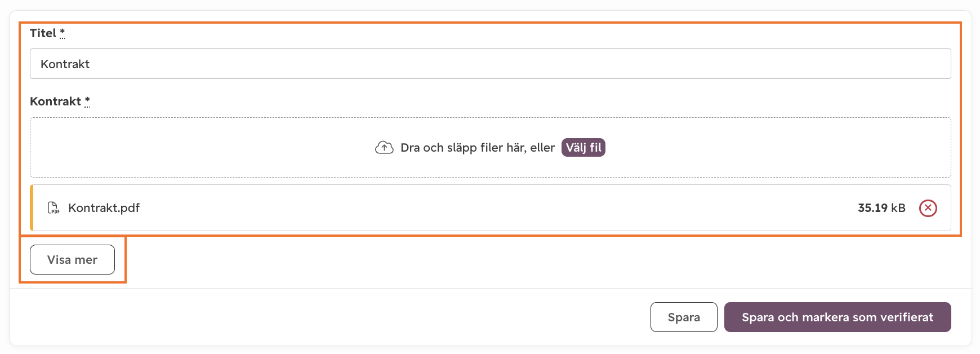980x354 pixels.
Task: Open file picker via Välj fil
Action: 583,148
